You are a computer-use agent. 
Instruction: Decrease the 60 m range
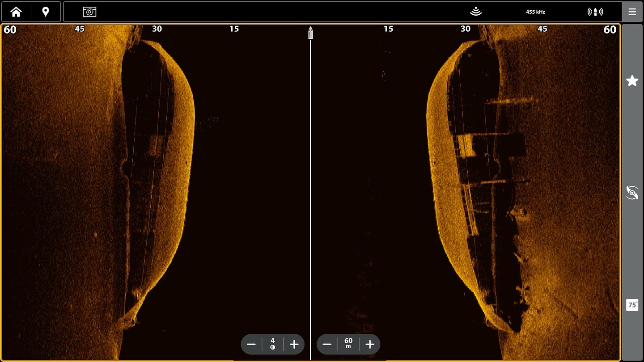click(x=327, y=344)
